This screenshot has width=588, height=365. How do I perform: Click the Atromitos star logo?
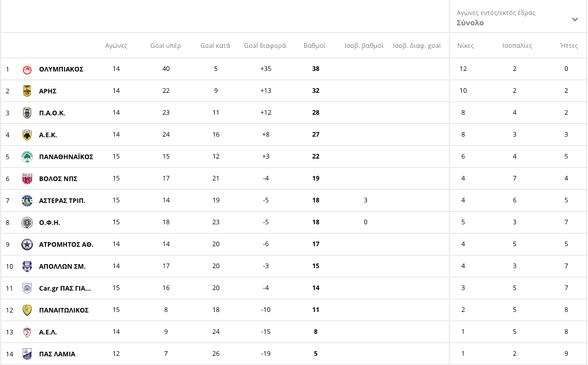coord(27,244)
